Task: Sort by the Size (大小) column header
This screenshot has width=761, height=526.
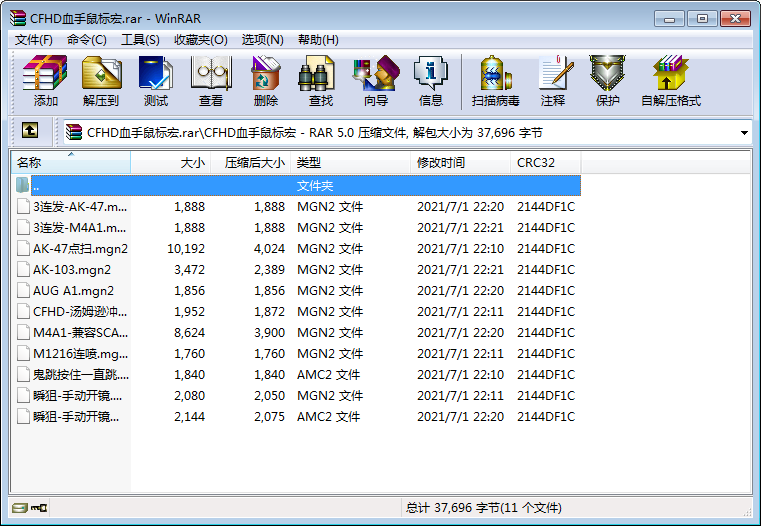Action: point(170,162)
